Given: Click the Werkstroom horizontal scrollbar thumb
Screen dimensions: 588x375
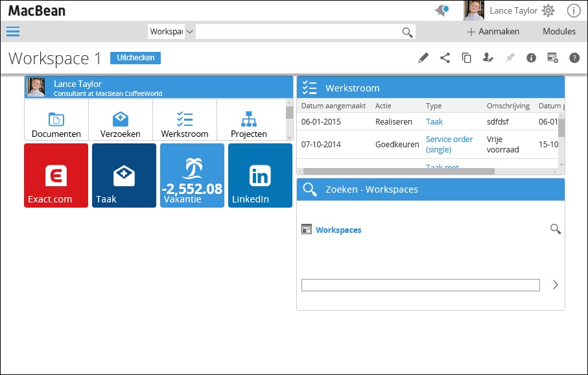Looking at the screenshot, I should 399,171.
